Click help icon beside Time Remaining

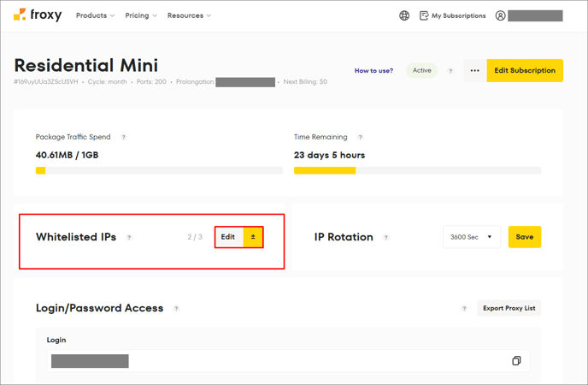click(360, 138)
